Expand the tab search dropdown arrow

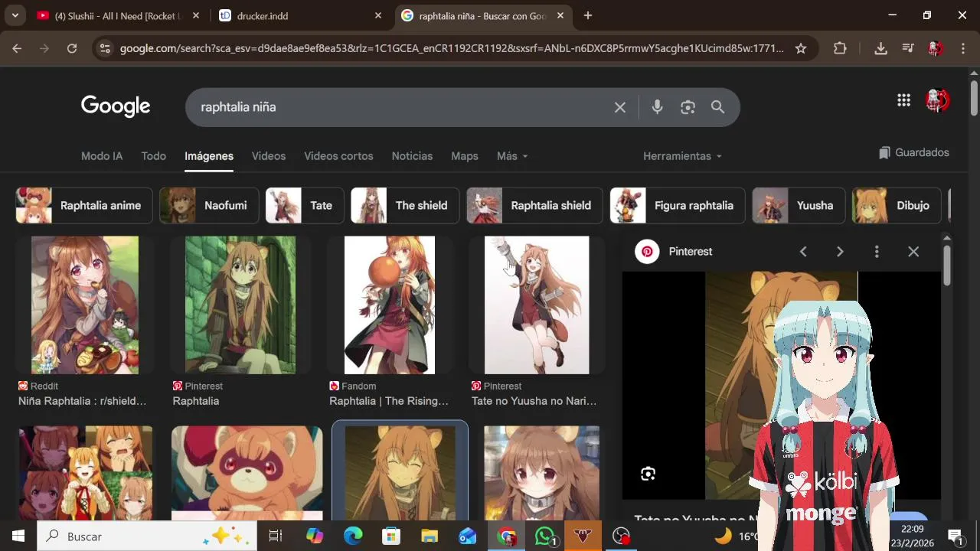tap(15, 15)
